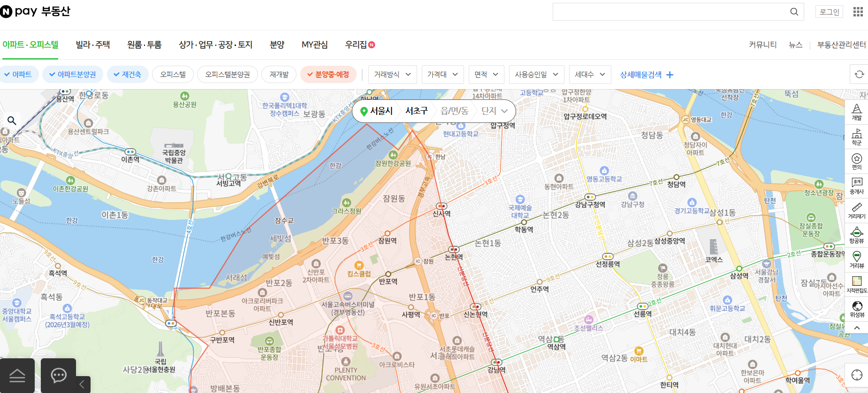Open the 단지 complex dropdown
The width and height of the screenshot is (868, 393).
[495, 111]
